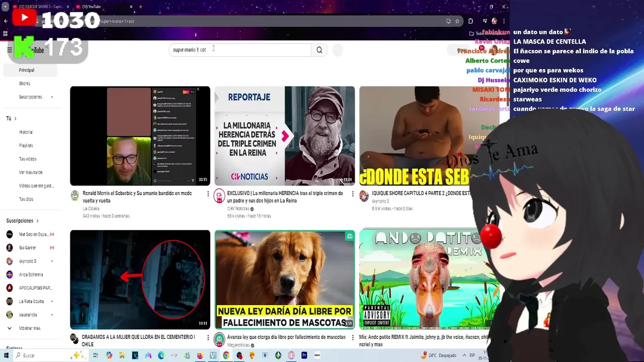Open the YouTube hamburger guide menu

(x=9, y=50)
